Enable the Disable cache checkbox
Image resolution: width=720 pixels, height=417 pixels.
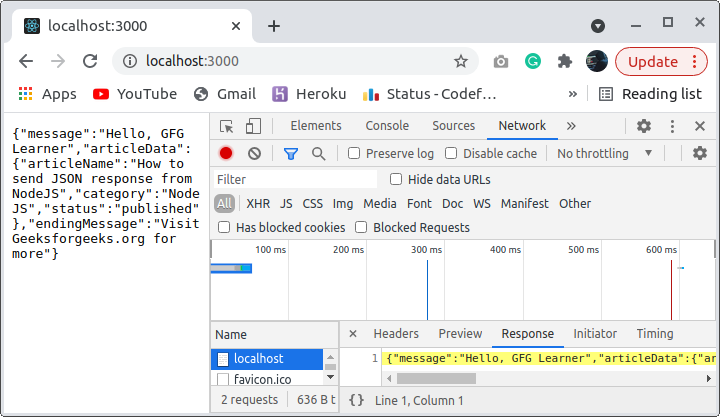451,153
